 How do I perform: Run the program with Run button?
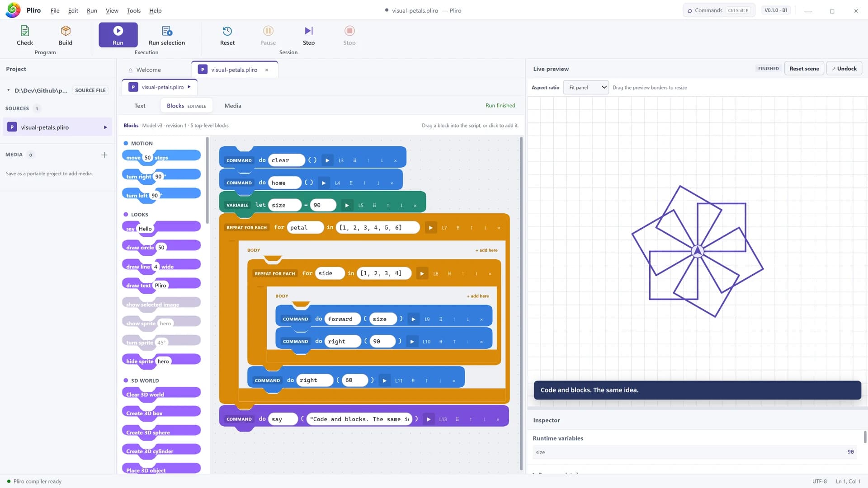118,35
